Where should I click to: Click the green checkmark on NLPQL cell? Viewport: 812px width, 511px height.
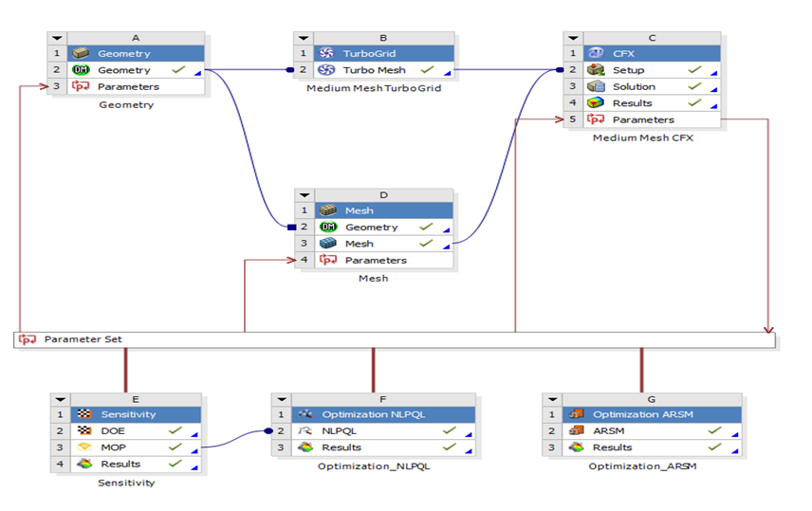(x=450, y=430)
